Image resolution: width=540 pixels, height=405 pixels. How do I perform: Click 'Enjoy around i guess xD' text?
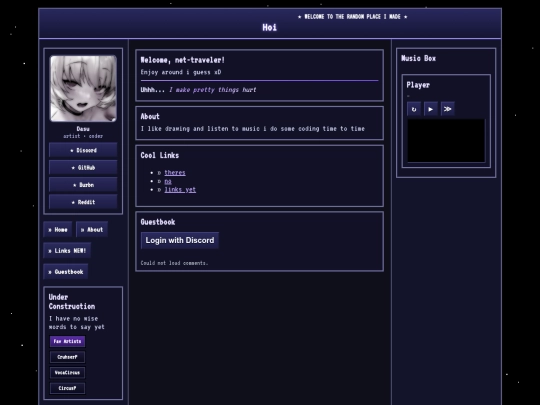click(x=181, y=72)
